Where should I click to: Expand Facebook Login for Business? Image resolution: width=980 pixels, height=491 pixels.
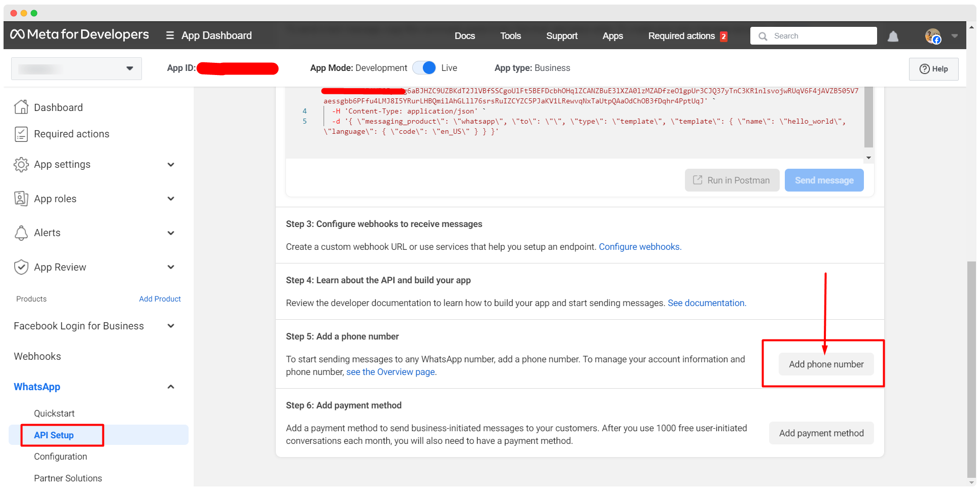pos(171,326)
